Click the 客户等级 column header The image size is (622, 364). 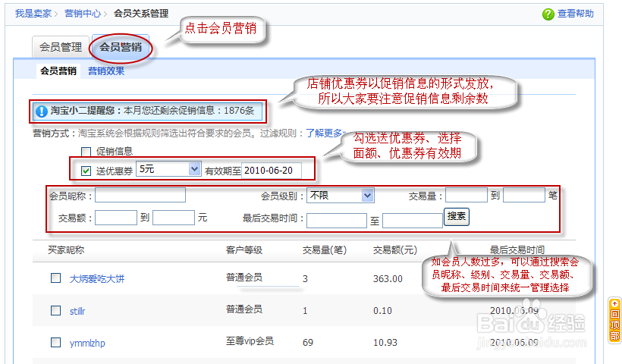244,250
